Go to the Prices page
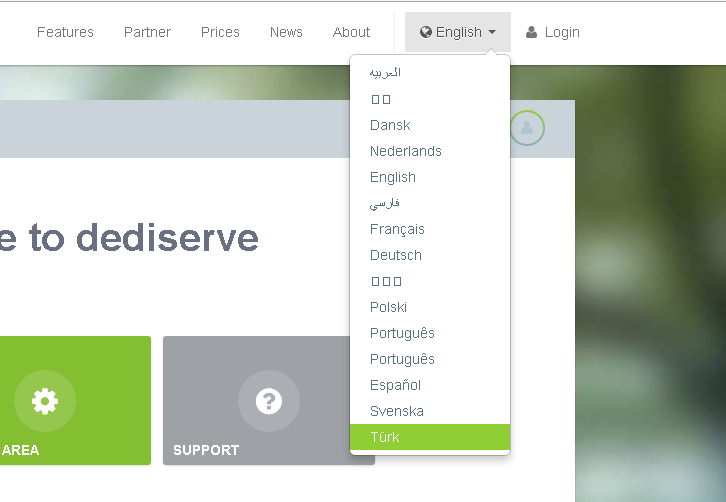The width and height of the screenshot is (726, 502). click(x=220, y=32)
